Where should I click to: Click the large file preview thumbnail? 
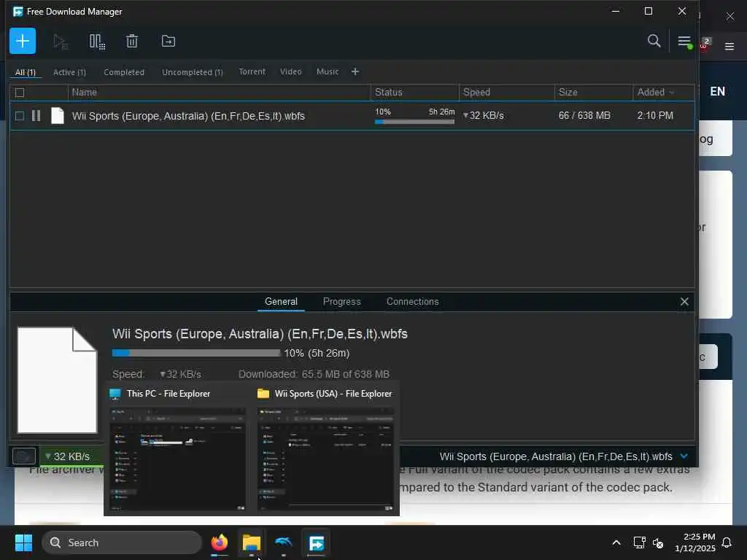click(x=57, y=380)
